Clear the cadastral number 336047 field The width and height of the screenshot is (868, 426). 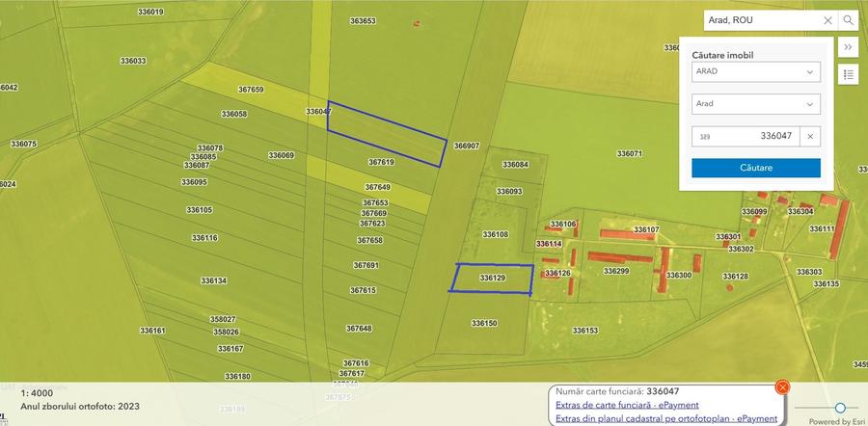coord(810,137)
